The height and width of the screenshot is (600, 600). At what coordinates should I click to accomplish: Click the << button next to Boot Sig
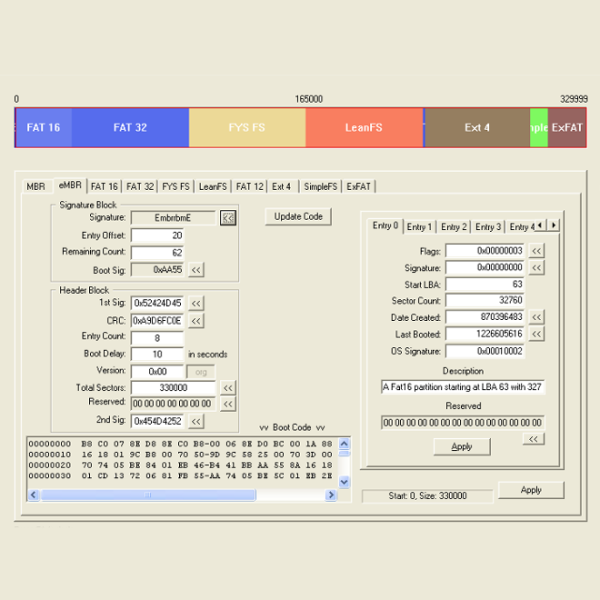pos(196,269)
